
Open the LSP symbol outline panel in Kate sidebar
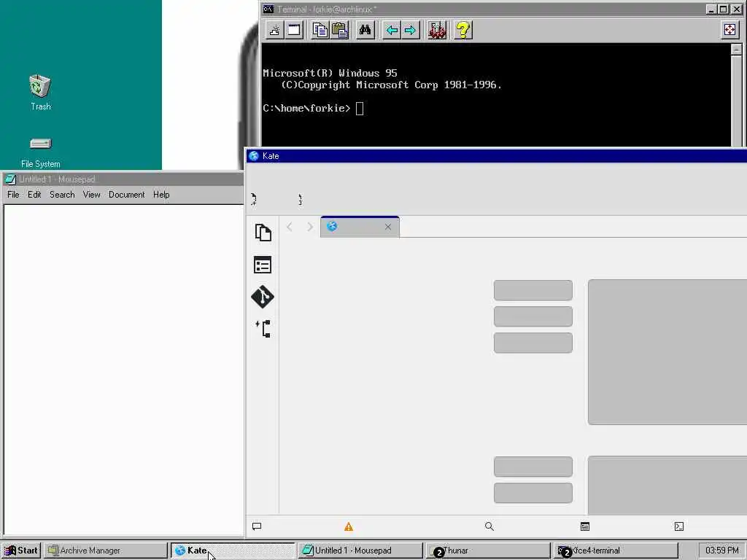coord(263,329)
